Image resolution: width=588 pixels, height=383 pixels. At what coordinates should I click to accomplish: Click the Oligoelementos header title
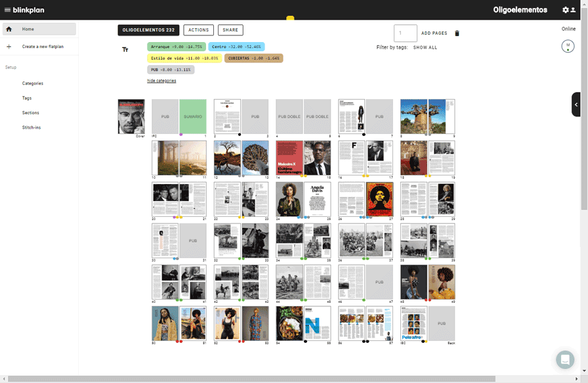pos(520,10)
